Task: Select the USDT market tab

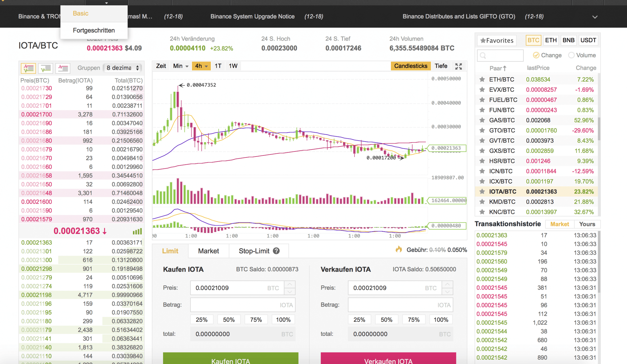Action: point(588,40)
